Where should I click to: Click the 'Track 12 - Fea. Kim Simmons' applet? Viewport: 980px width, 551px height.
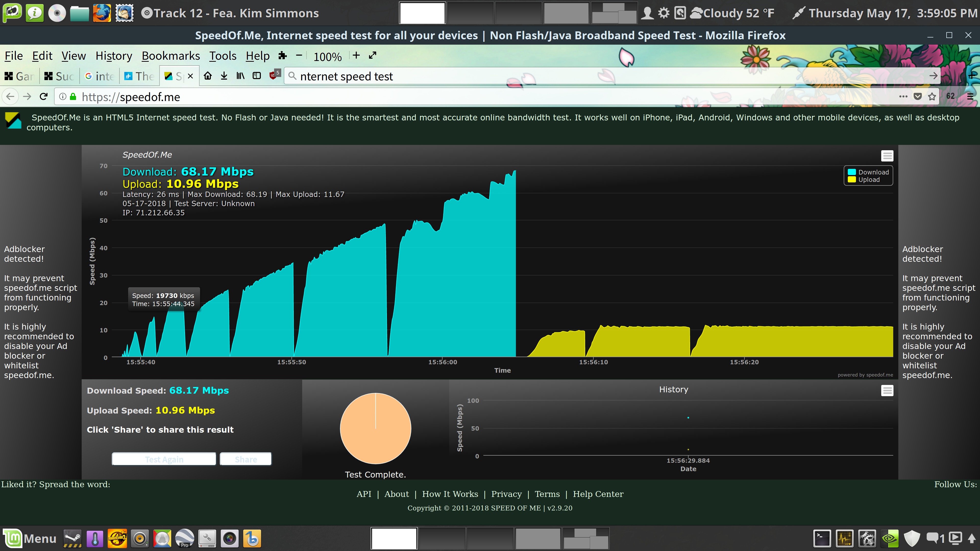[x=230, y=13]
